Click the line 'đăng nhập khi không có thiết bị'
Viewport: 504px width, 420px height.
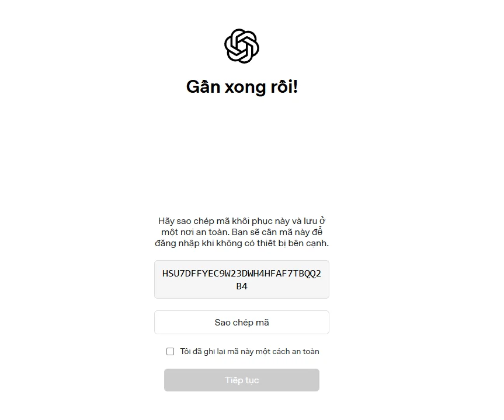242,243
